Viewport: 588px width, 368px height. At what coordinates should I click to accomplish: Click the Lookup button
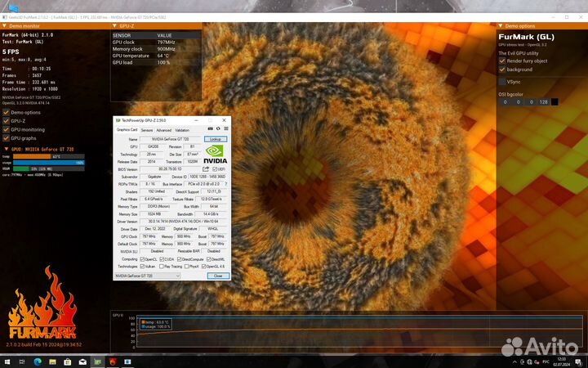pos(216,139)
